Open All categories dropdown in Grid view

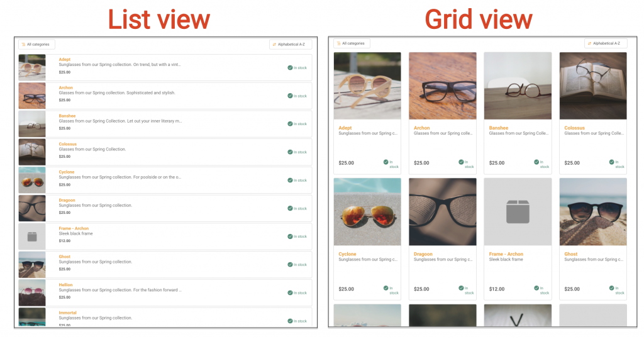point(352,43)
